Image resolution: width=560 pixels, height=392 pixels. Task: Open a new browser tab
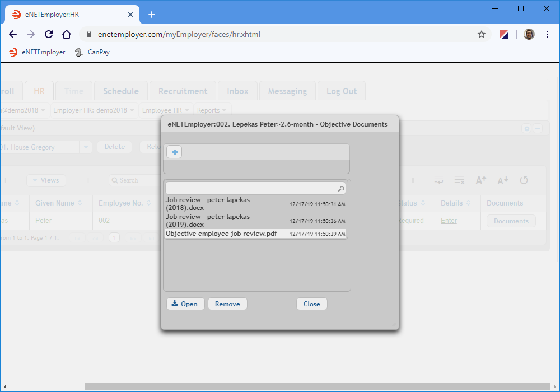click(152, 15)
